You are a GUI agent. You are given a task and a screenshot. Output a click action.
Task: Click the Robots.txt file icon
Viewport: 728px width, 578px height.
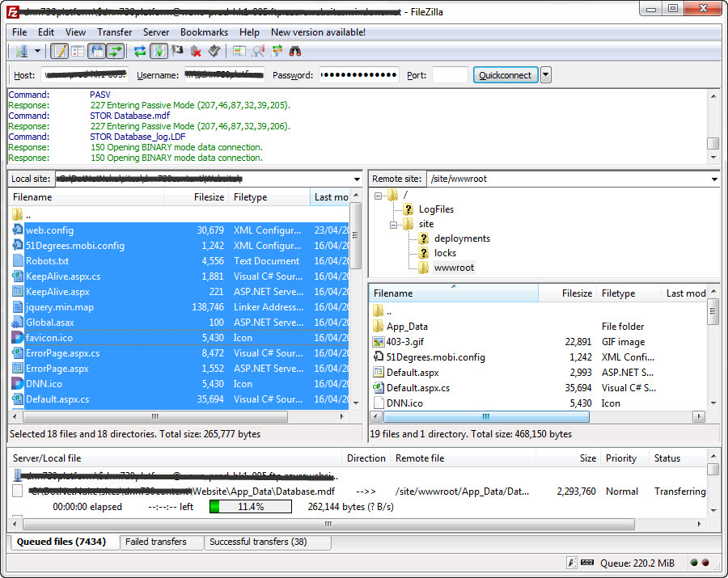click(18, 260)
